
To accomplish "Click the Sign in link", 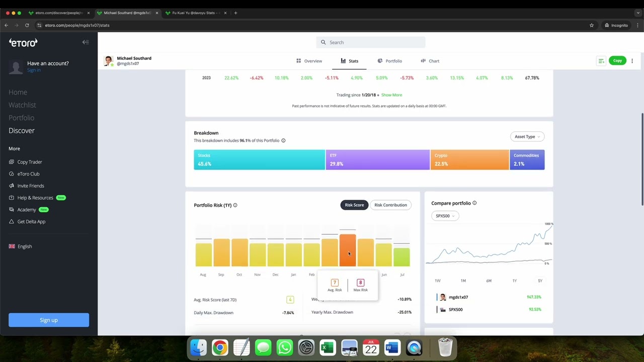I will point(34,70).
